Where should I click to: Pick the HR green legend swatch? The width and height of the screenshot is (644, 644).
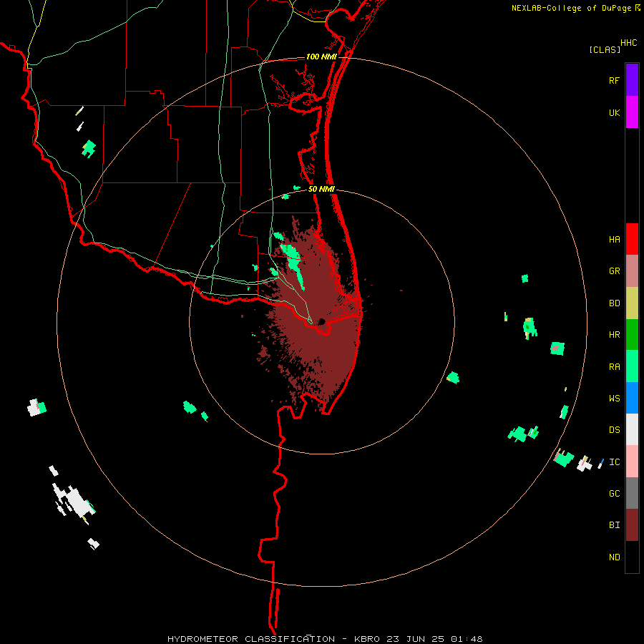632,335
